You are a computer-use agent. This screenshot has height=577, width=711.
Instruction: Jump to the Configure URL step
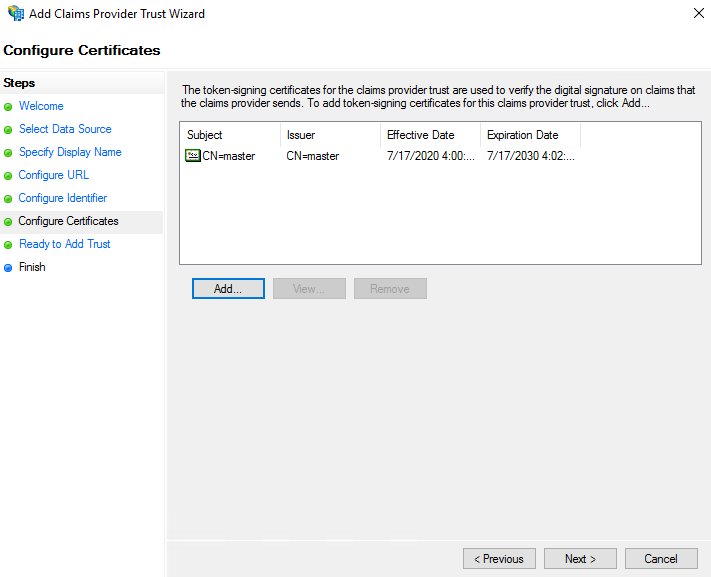coord(54,175)
